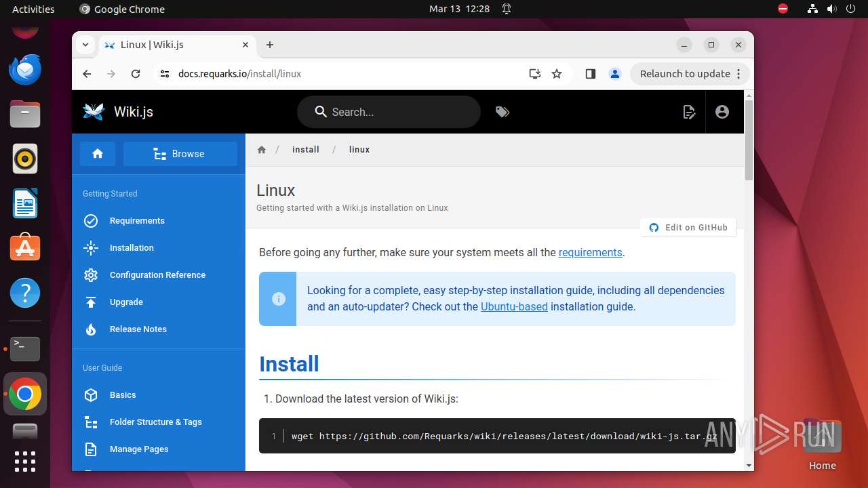The height and width of the screenshot is (488, 868).
Task: Open Help from the dock
Action: click(25, 293)
